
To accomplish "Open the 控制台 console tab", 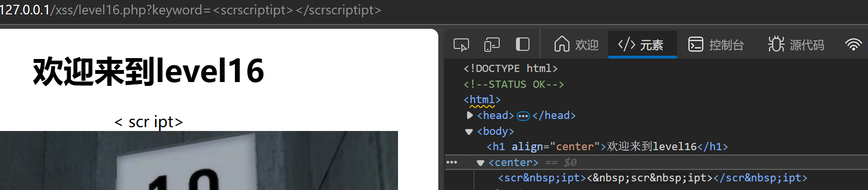I will pyautogui.click(x=716, y=45).
